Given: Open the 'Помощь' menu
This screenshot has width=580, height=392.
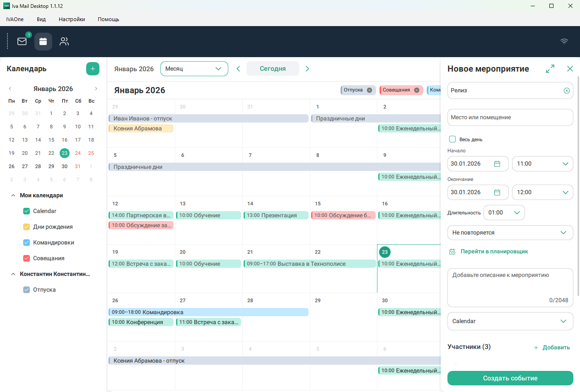Looking at the screenshot, I should tap(108, 19).
